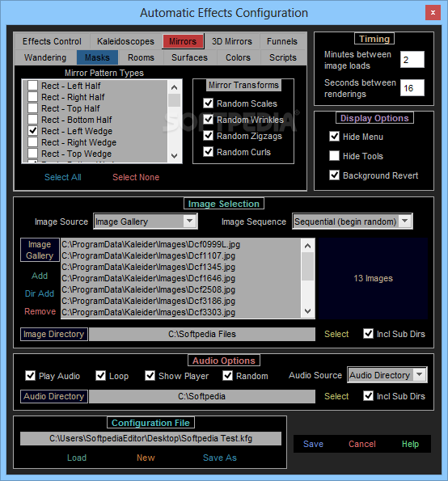Check the Rect - Right Half pattern
448x481 pixels.
coord(33,97)
